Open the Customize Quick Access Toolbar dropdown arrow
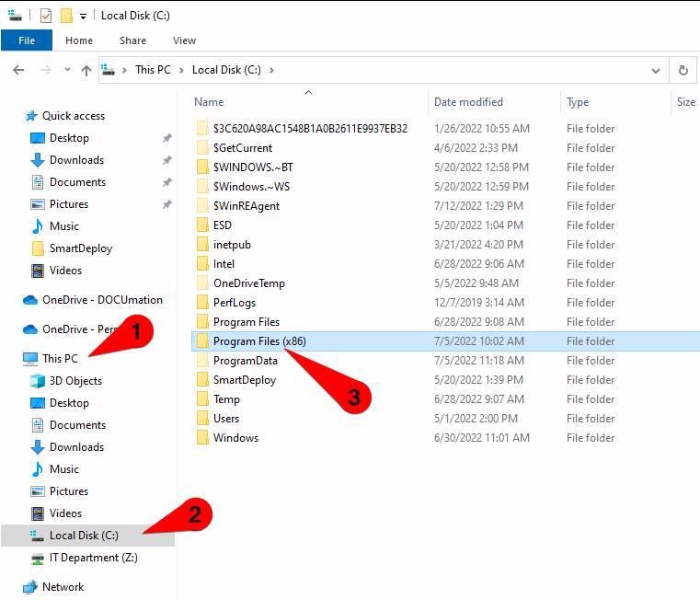The height and width of the screenshot is (600, 700). click(83, 17)
